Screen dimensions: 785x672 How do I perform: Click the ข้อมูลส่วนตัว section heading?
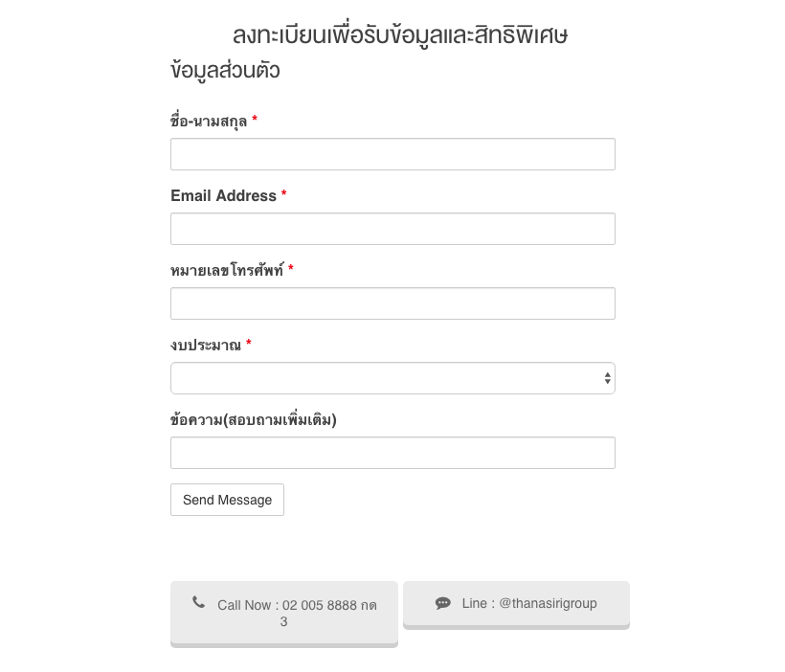(x=225, y=70)
